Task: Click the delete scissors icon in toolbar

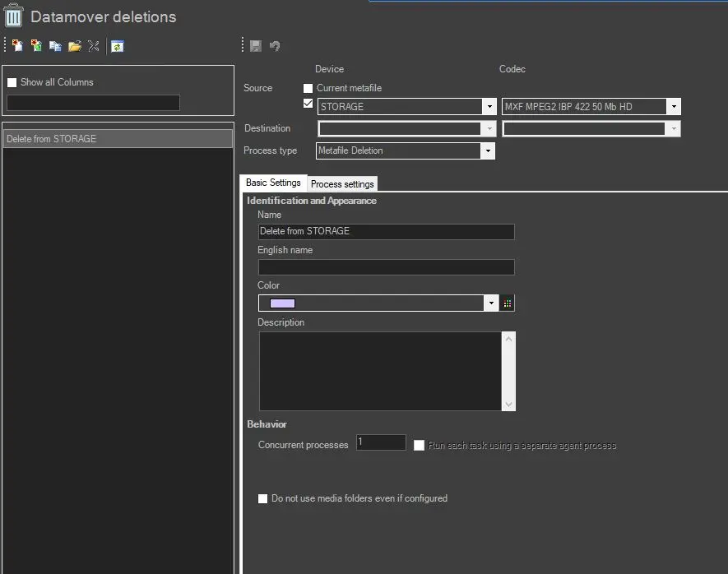Action: tap(93, 46)
